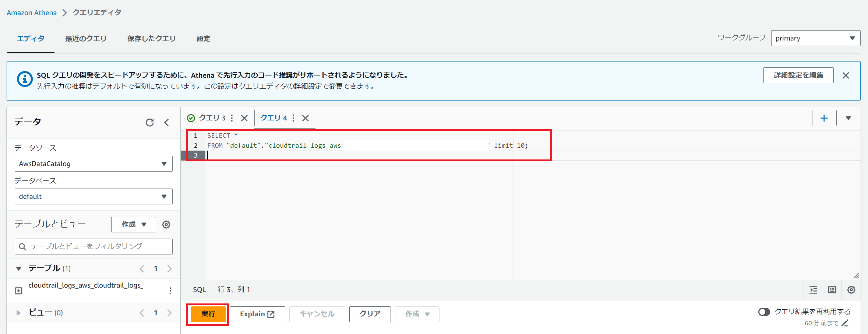Open the Amazon Athena breadcrumb link
Image resolution: width=868 pixels, height=334 pixels.
[32, 13]
